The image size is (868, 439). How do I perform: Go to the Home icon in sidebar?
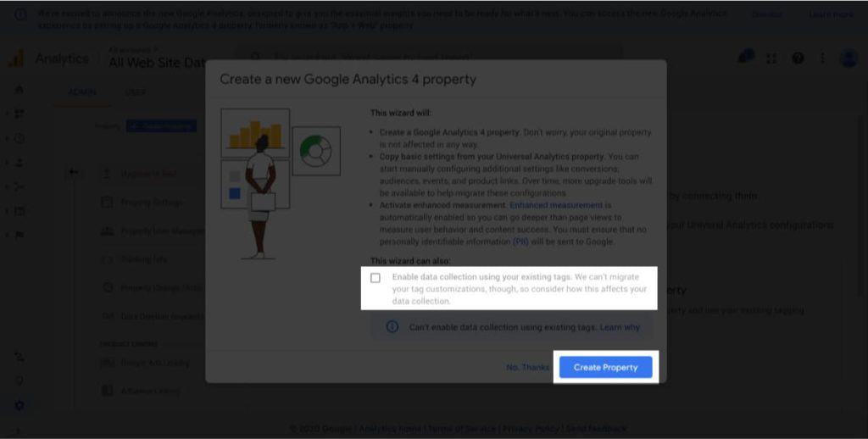coord(19,89)
